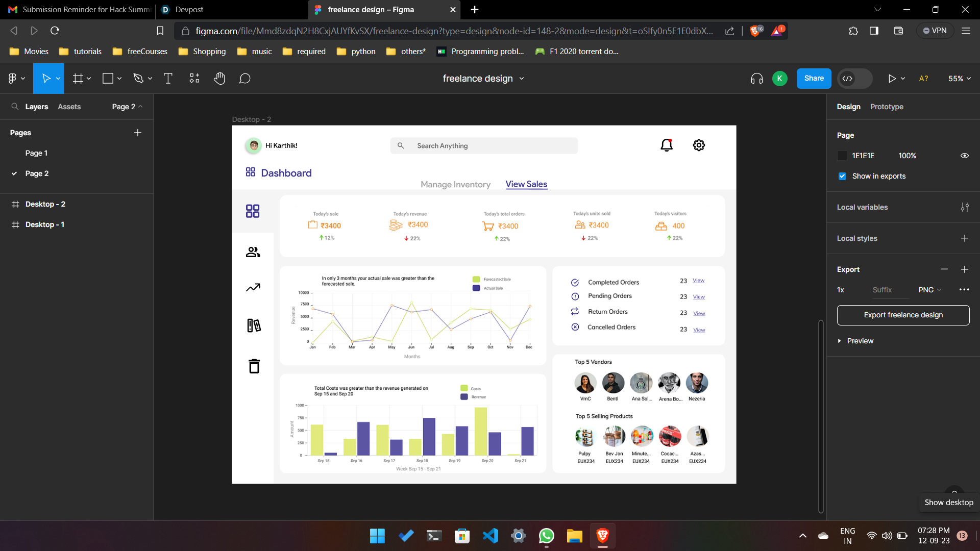
Task: Toggle Dev Mode switch
Action: (x=854, y=79)
